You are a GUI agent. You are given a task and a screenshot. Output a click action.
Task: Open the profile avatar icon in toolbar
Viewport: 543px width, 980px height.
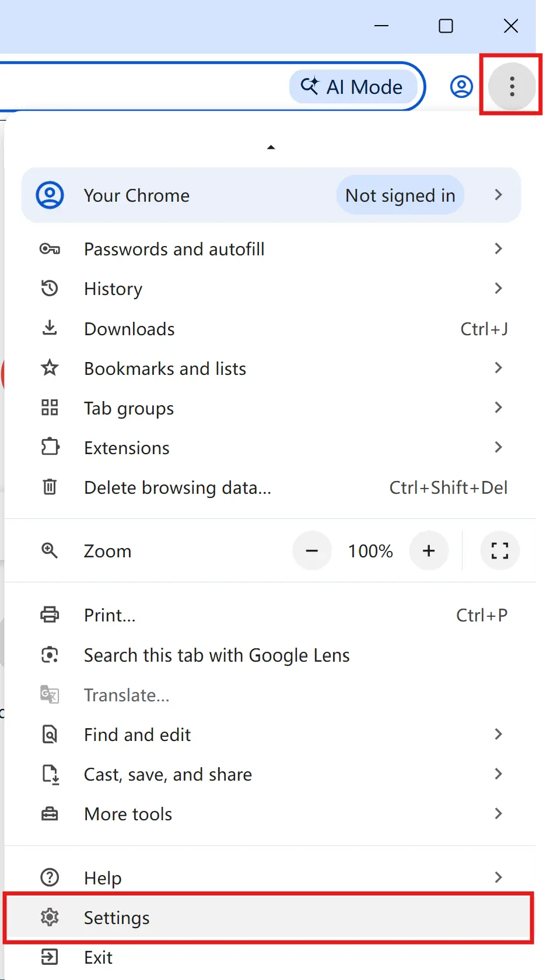(x=461, y=86)
